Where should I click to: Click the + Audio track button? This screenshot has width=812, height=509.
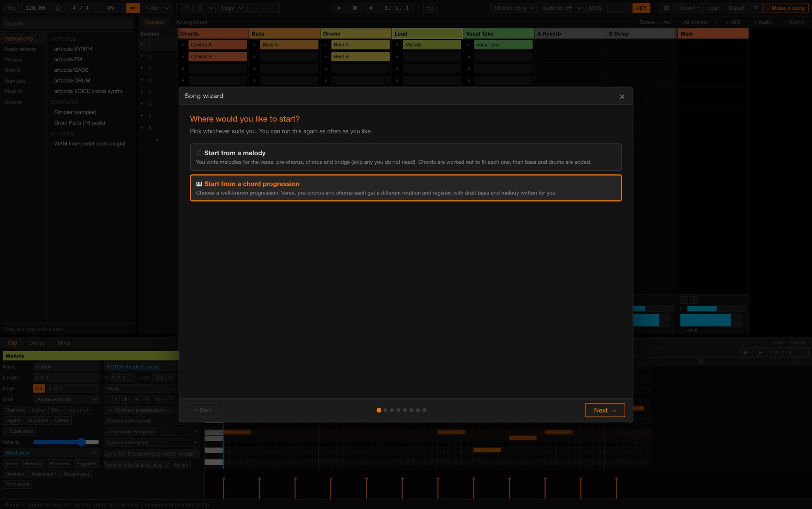coord(763,22)
